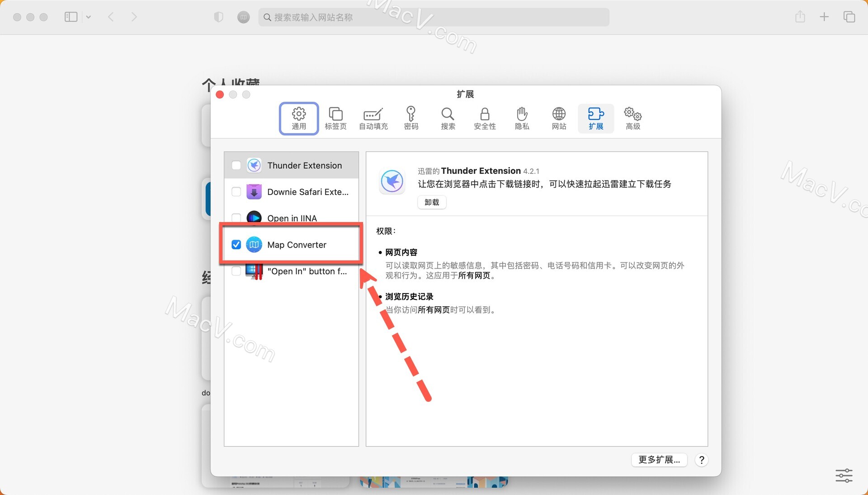Click the Map Converter toolbar extension icon
The width and height of the screenshot is (868, 495).
coord(244,17)
